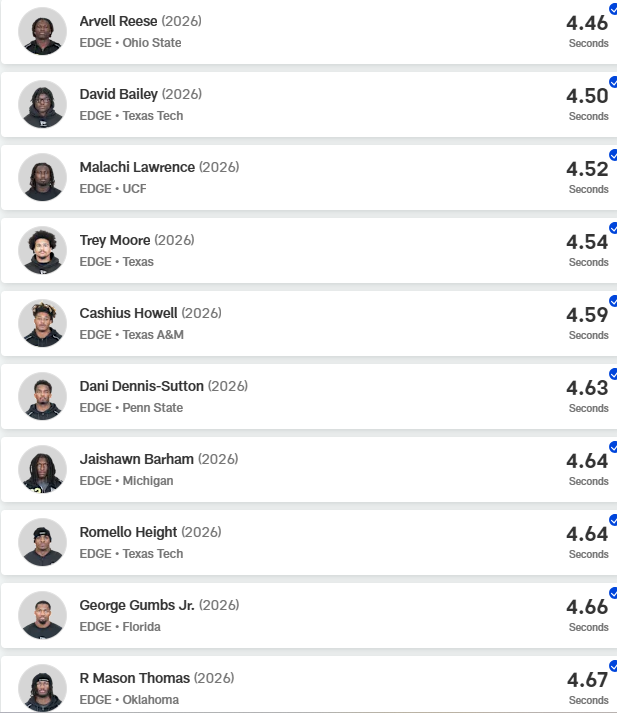The width and height of the screenshot is (617, 713).
Task: Click Cashius Howell's player photo
Action: point(42,323)
